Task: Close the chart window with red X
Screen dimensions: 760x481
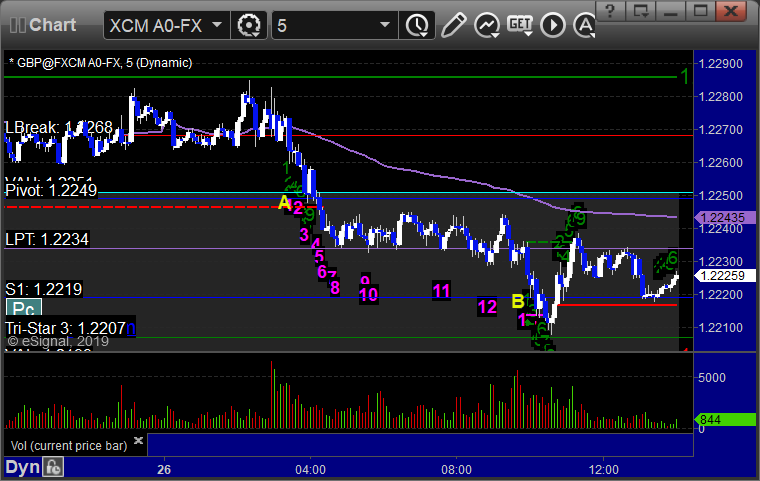Action: coord(731,11)
